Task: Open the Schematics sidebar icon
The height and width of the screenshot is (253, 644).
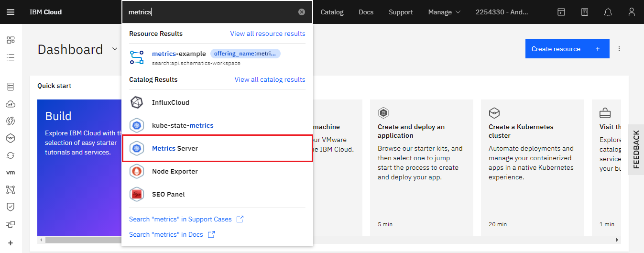Action: pos(11,155)
